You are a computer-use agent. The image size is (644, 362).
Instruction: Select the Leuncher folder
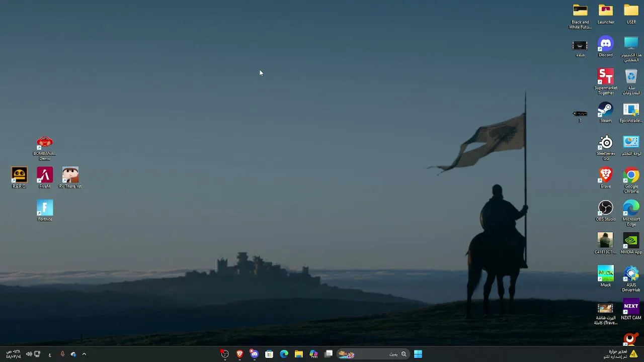click(x=606, y=14)
